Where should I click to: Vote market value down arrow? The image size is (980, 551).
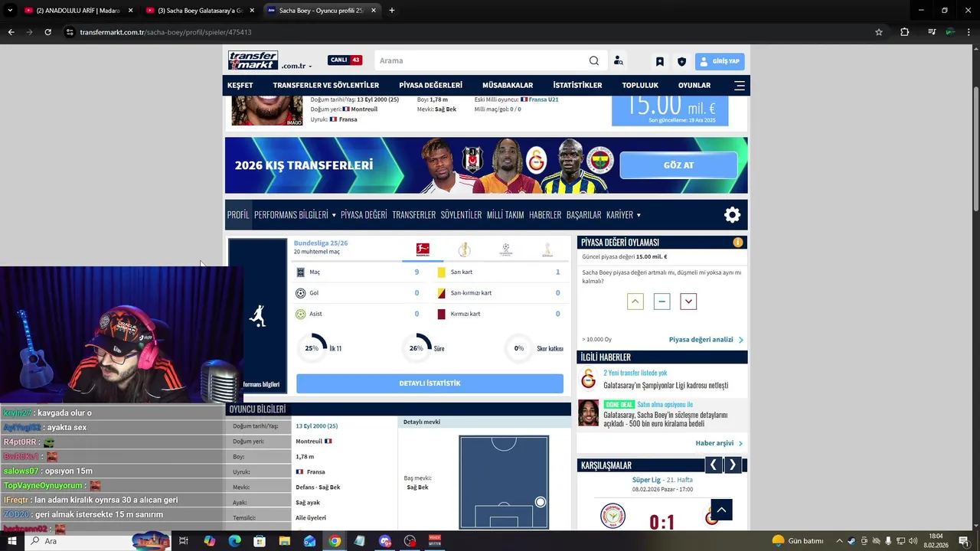coord(688,302)
